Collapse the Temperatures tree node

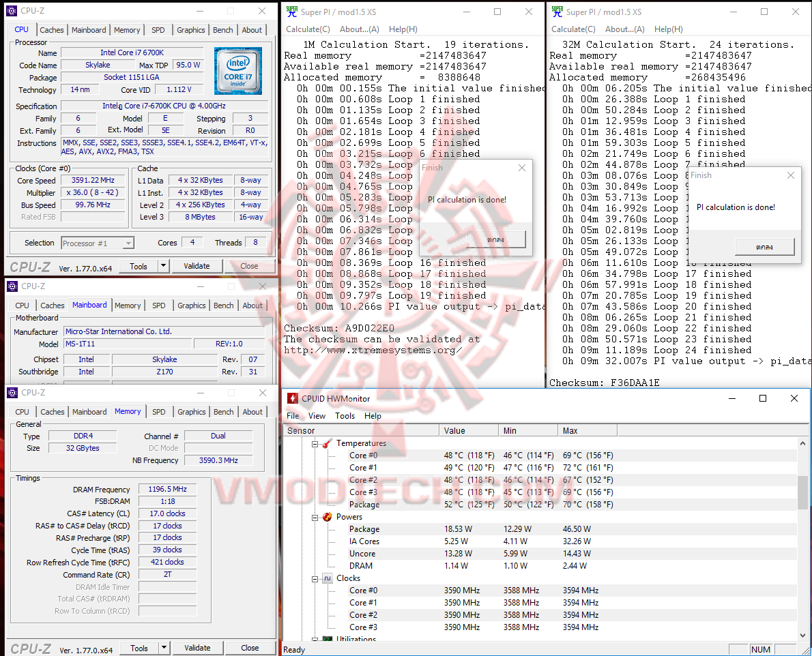pyautogui.click(x=315, y=444)
